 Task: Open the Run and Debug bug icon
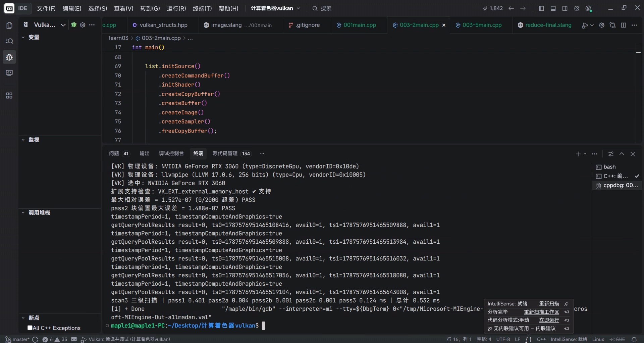pos(9,57)
